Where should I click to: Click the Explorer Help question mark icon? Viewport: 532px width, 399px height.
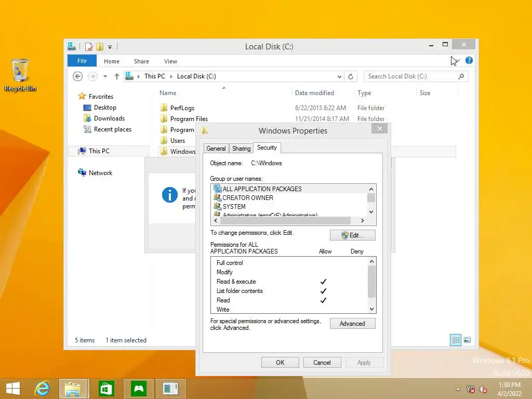click(469, 60)
